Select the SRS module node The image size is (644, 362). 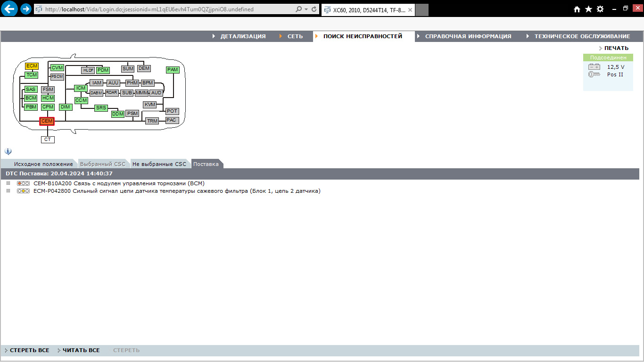(x=101, y=108)
